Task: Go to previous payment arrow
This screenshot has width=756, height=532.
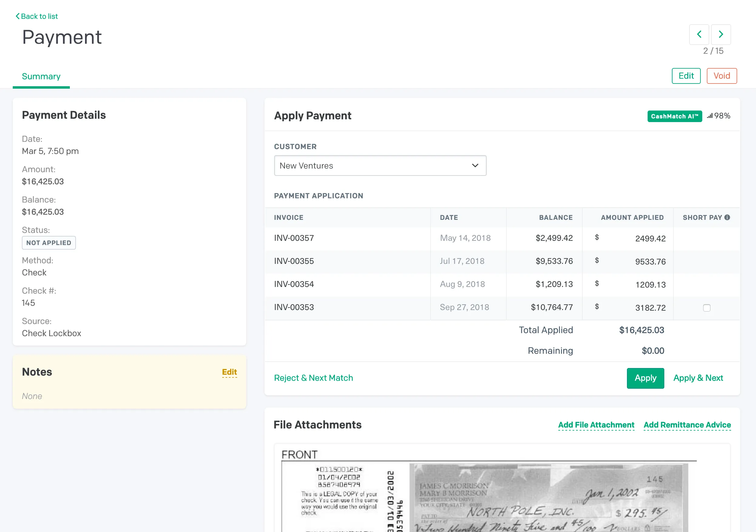Action: [x=699, y=34]
